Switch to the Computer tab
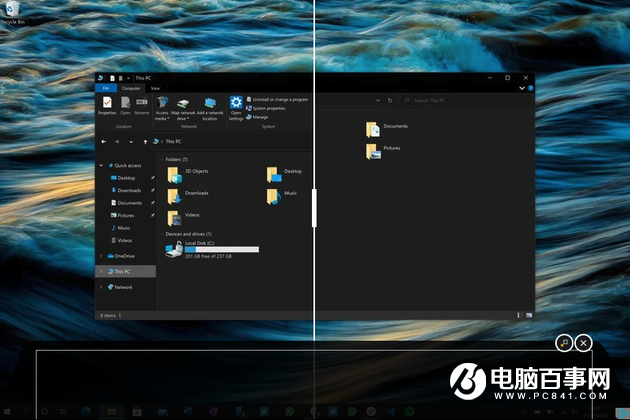Screen dimensions: 630x420 [x=131, y=88]
